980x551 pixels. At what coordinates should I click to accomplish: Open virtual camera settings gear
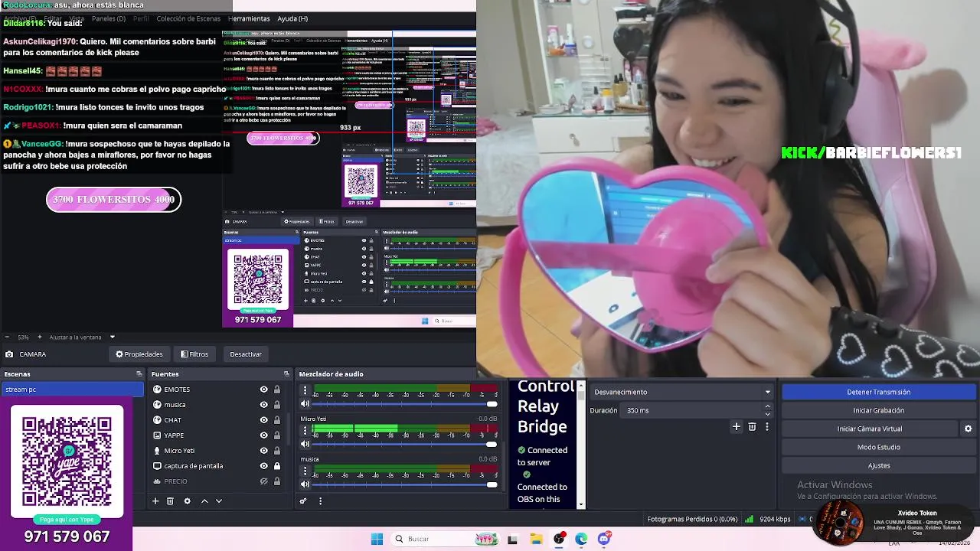pos(968,429)
